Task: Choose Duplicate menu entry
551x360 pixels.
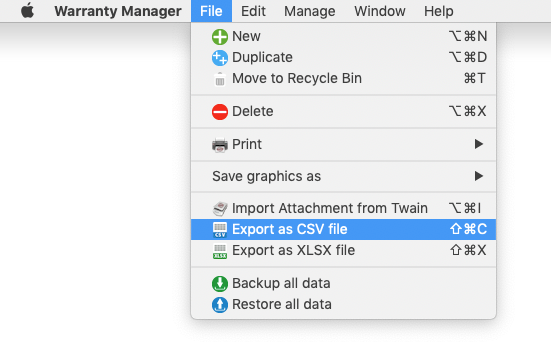Action: (343, 57)
